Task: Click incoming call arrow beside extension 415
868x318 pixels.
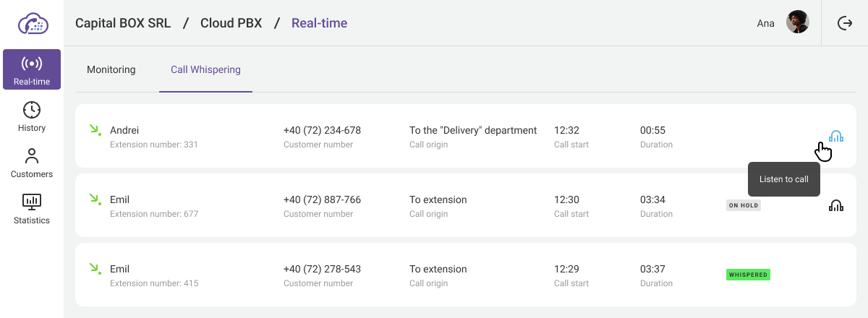Action: [x=94, y=269]
